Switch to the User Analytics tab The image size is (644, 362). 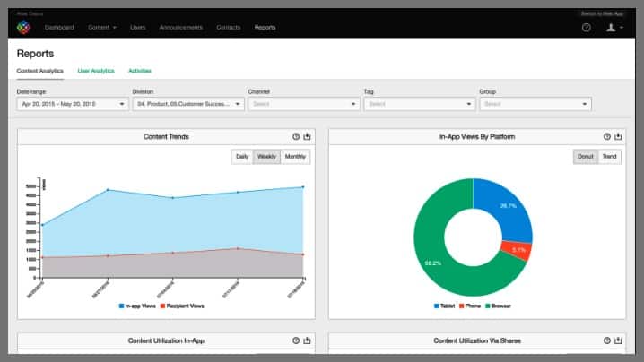pyautogui.click(x=96, y=70)
